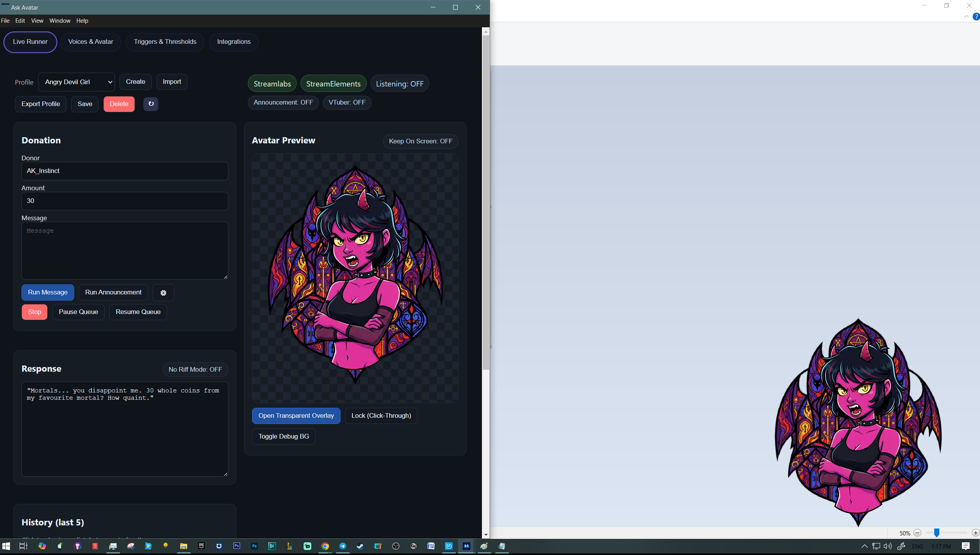Toggle No Riff Mode OFF
This screenshot has height=555, width=980.
pos(195,369)
